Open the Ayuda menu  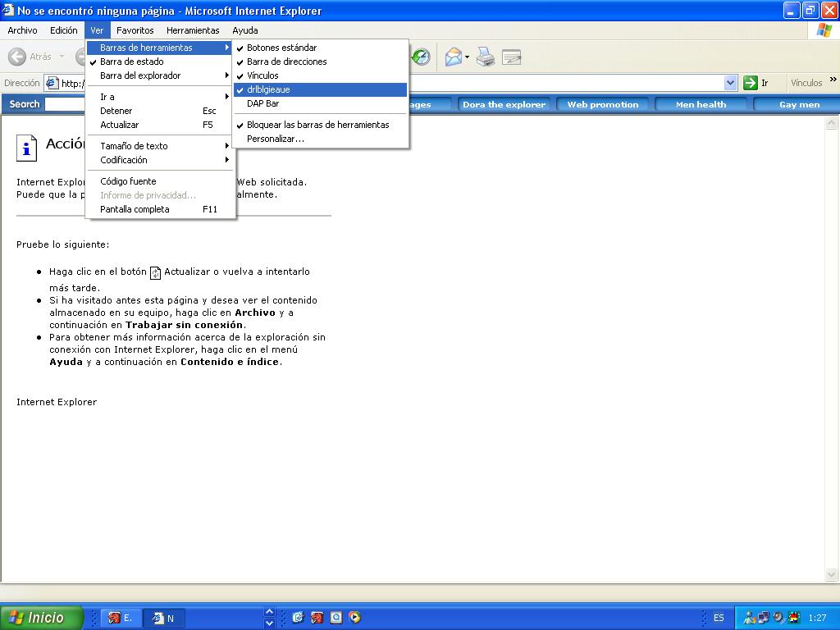[245, 30]
